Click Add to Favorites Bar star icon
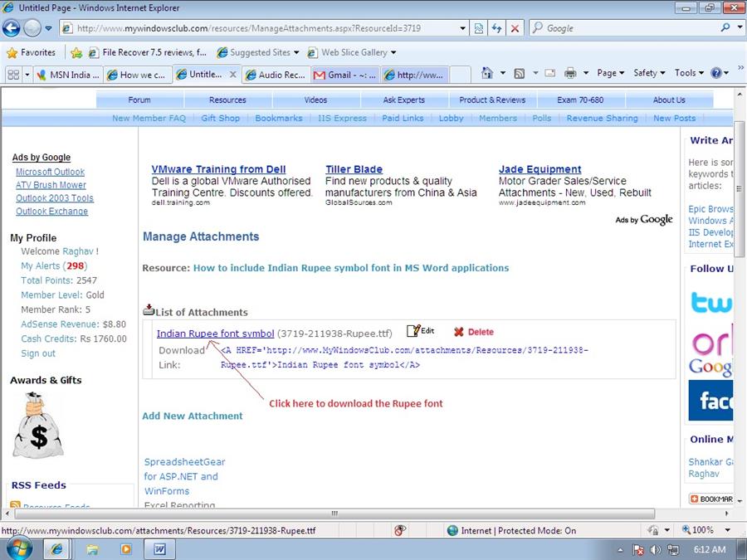Image resolution: width=747 pixels, height=560 pixels. 76,52
